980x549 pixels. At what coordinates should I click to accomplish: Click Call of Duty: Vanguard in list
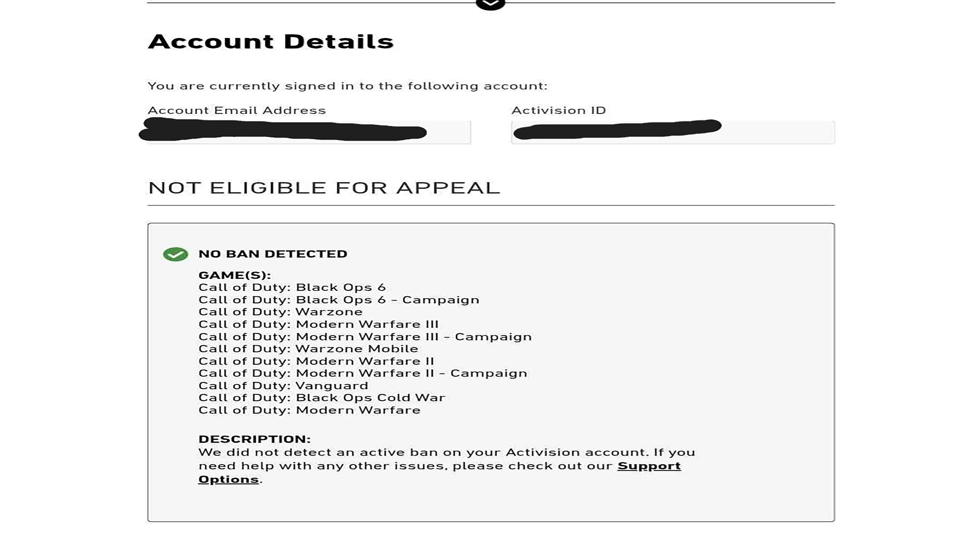283,386
